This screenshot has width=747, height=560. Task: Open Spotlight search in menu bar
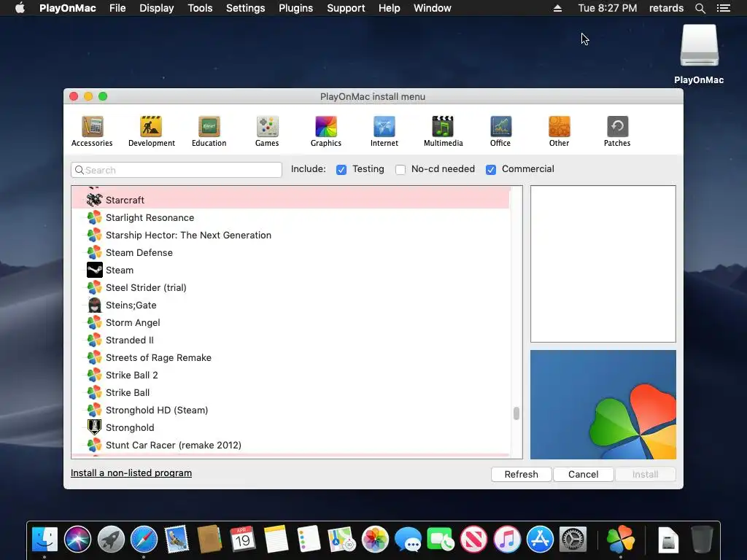[700, 8]
